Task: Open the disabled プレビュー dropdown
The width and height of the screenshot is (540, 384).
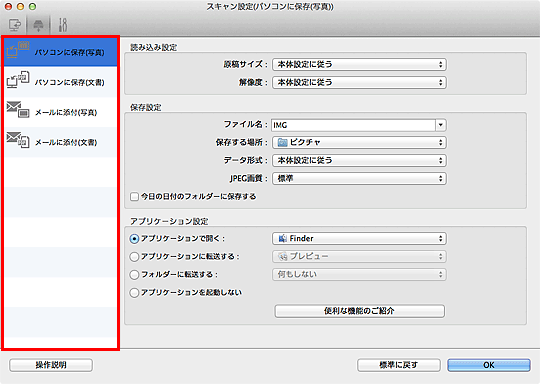Action: pyautogui.click(x=359, y=257)
